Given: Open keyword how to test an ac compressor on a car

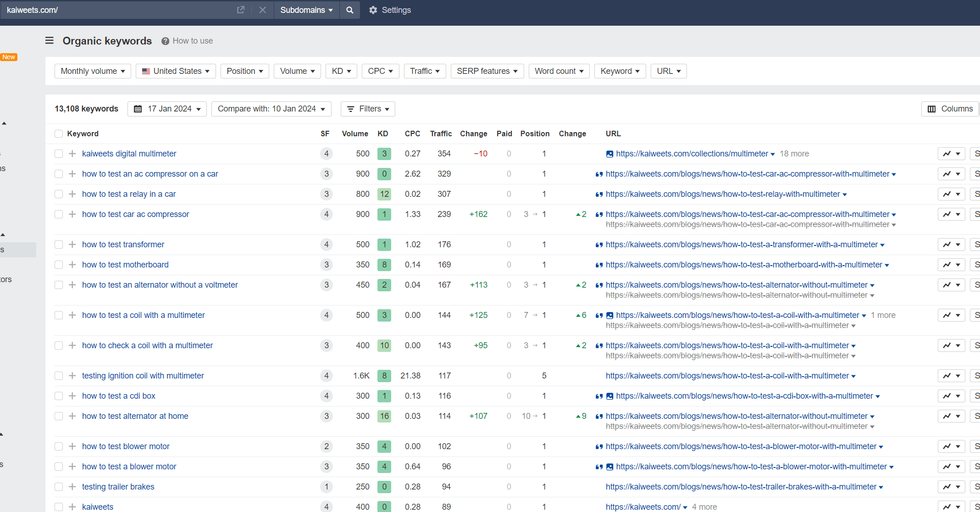Looking at the screenshot, I should 150,174.
